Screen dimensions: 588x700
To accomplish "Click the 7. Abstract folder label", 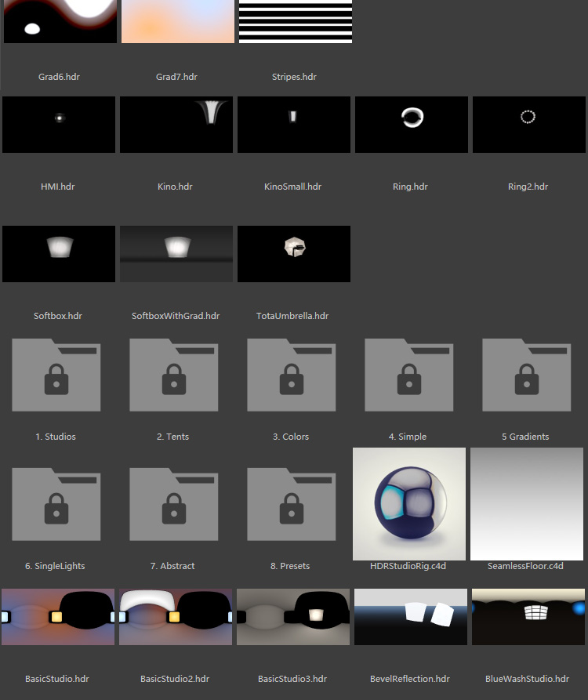I will click(172, 566).
